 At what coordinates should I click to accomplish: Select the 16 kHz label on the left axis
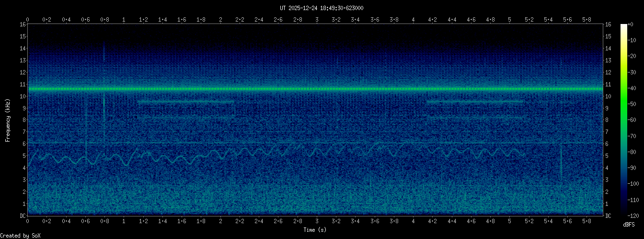pos(23,24)
